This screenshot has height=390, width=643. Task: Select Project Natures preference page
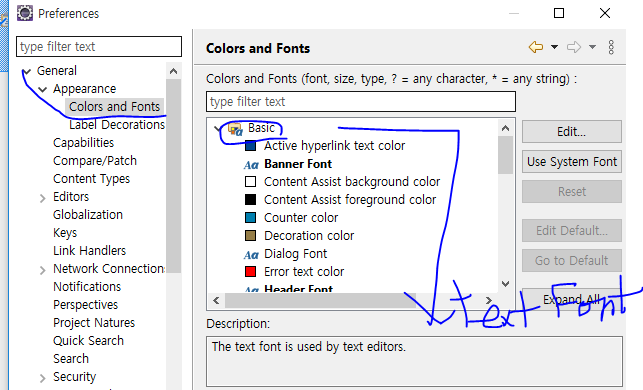click(x=94, y=323)
